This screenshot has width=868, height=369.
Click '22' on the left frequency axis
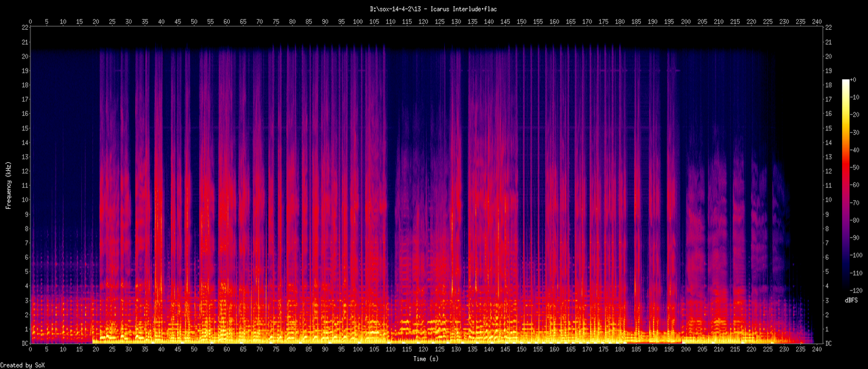[25, 27]
